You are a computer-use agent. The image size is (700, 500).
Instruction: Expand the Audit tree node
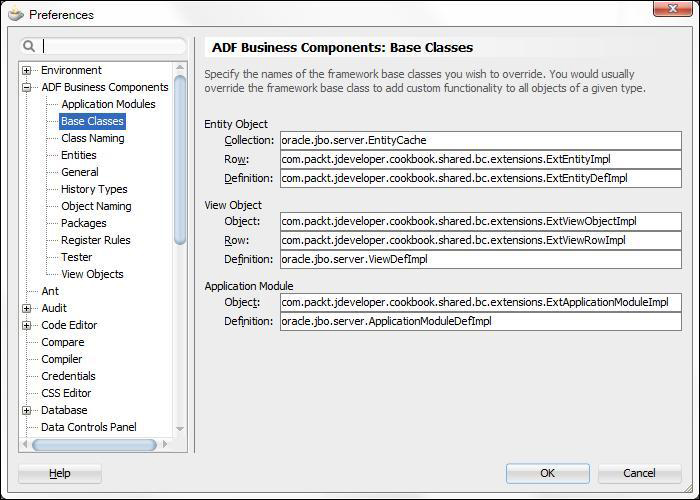point(27,308)
